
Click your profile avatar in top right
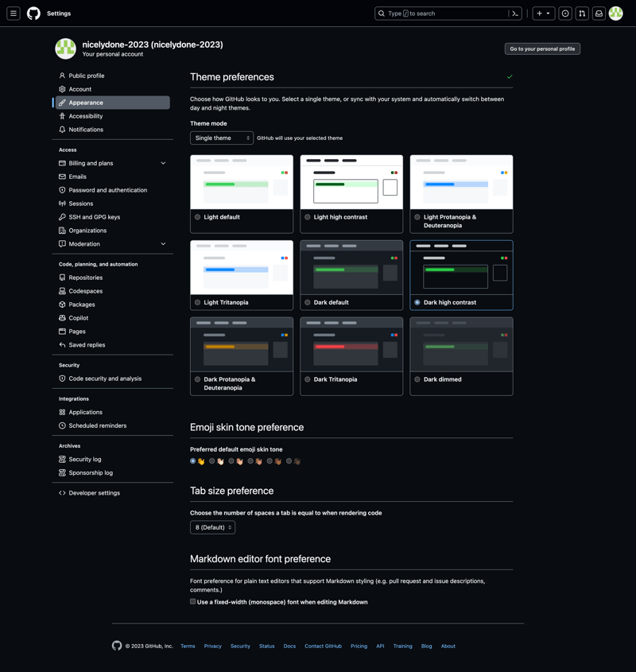616,14
